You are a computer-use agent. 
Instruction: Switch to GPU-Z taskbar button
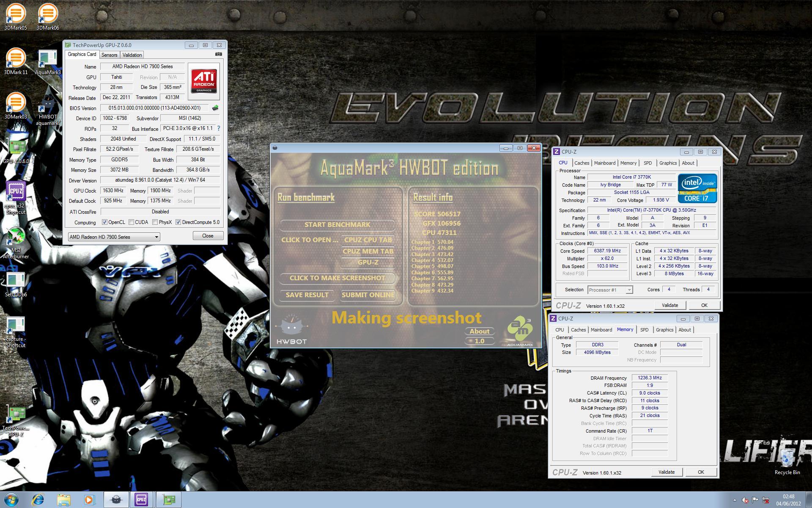point(169,500)
